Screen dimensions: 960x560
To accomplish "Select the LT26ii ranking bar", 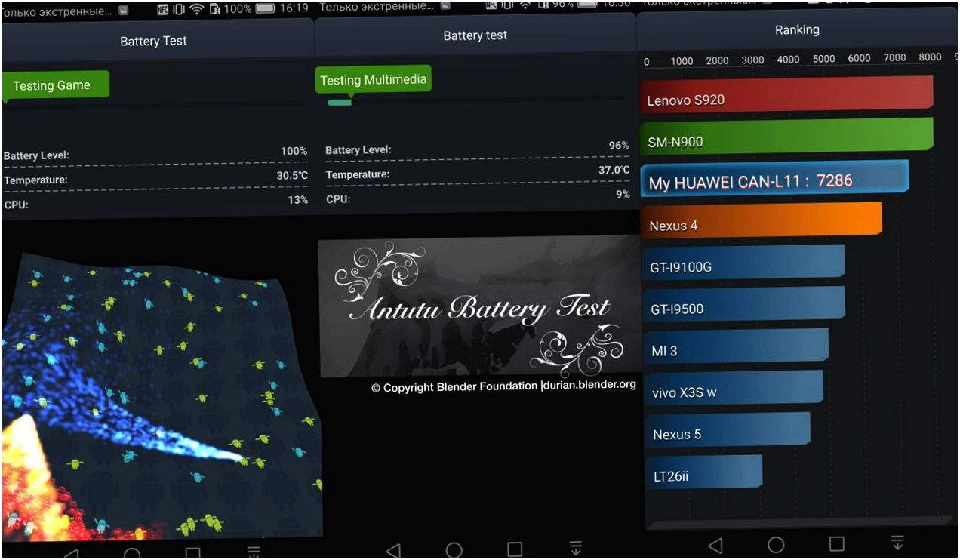I will pos(705,472).
